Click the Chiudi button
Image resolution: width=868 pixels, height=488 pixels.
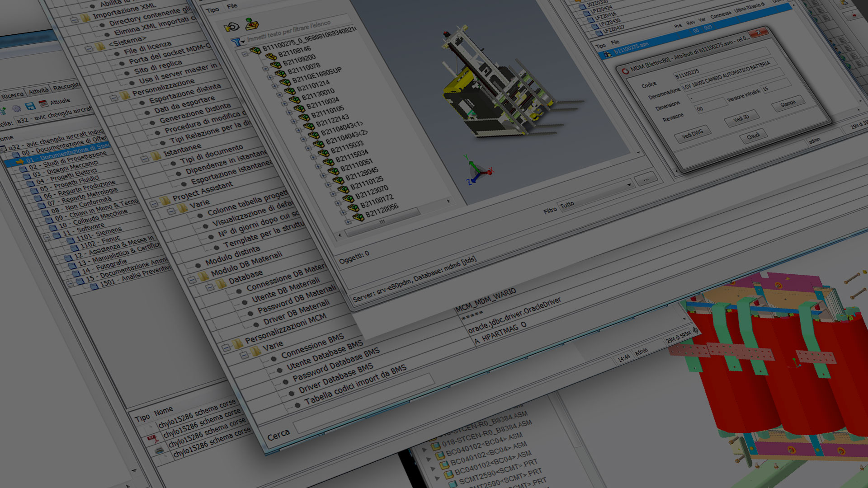coord(753,136)
